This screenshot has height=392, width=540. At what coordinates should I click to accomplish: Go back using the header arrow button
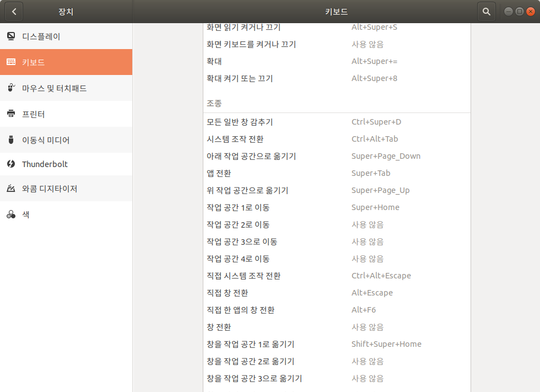pos(14,12)
